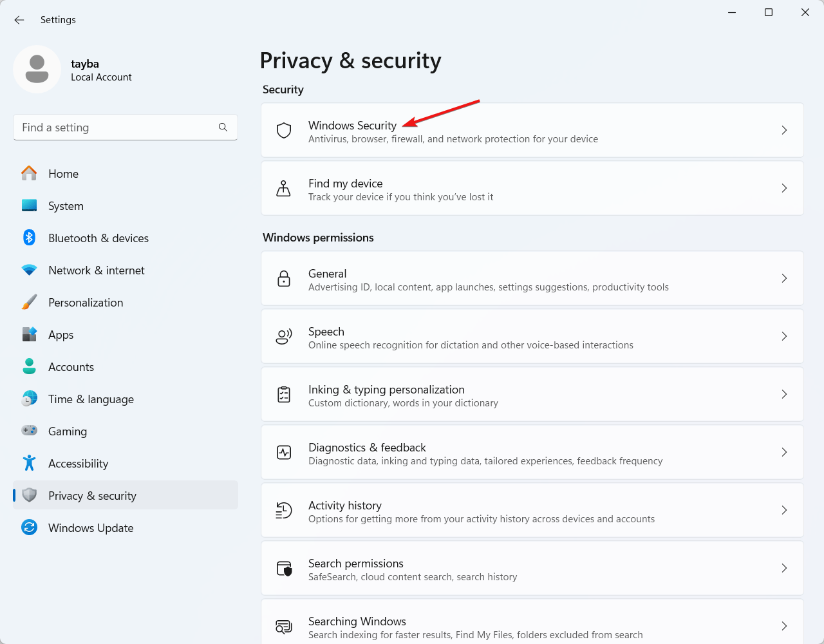Click the General padlock icon
The height and width of the screenshot is (644, 824).
point(284,278)
